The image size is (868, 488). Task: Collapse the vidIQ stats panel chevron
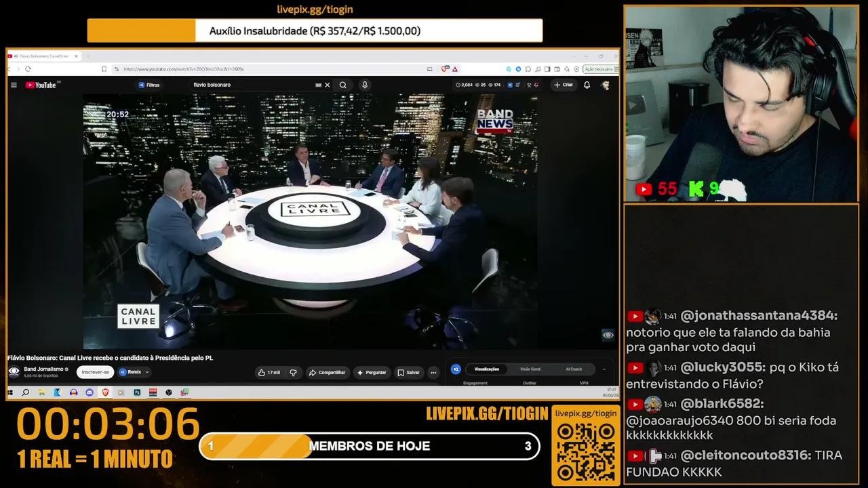(604, 369)
